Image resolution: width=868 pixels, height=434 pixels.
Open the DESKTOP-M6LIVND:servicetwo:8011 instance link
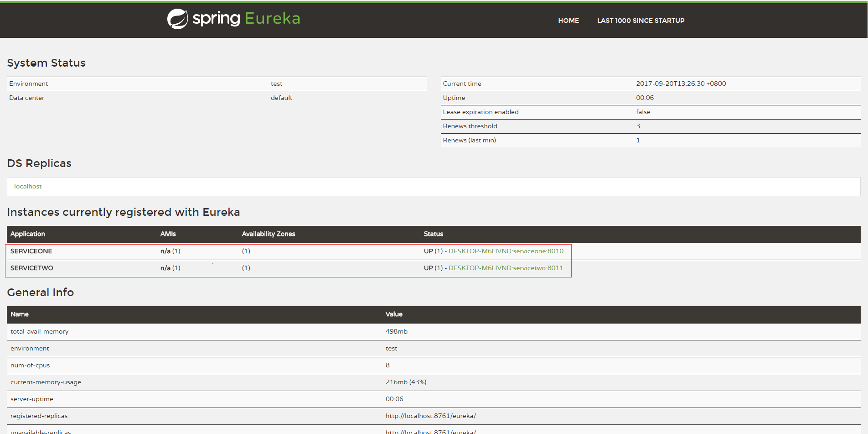506,268
